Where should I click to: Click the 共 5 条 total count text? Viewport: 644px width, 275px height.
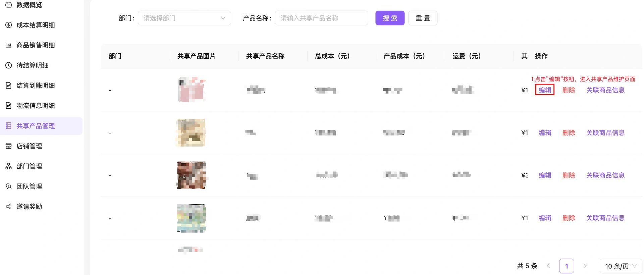[527, 266]
